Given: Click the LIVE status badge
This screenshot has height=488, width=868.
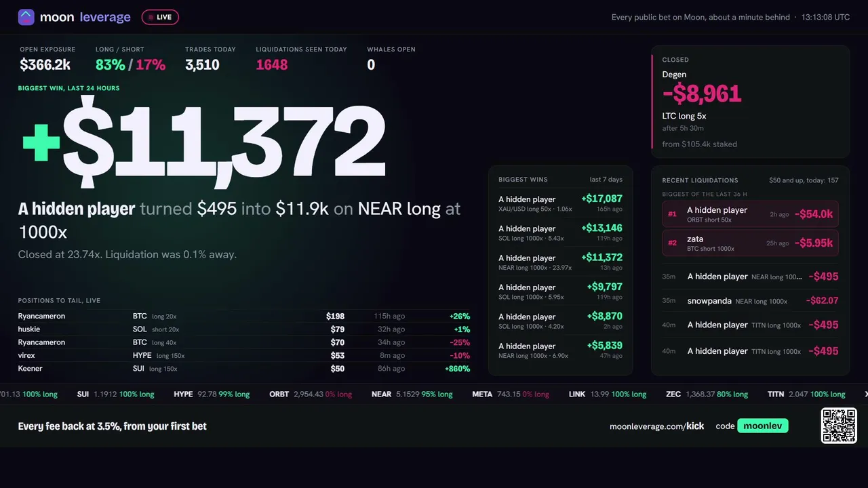Looking at the screenshot, I should point(160,17).
